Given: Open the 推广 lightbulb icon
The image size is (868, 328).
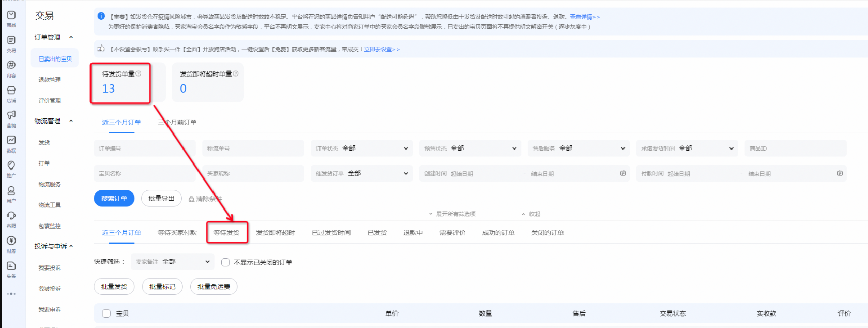Looking at the screenshot, I should [x=11, y=165].
